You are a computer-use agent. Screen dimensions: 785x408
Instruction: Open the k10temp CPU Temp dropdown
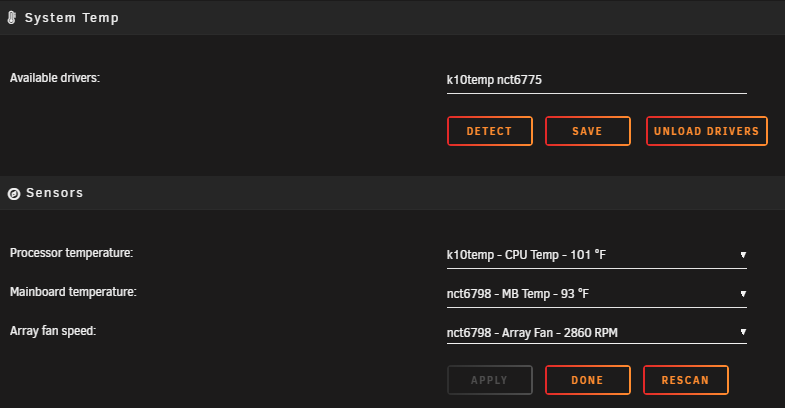(x=596, y=255)
